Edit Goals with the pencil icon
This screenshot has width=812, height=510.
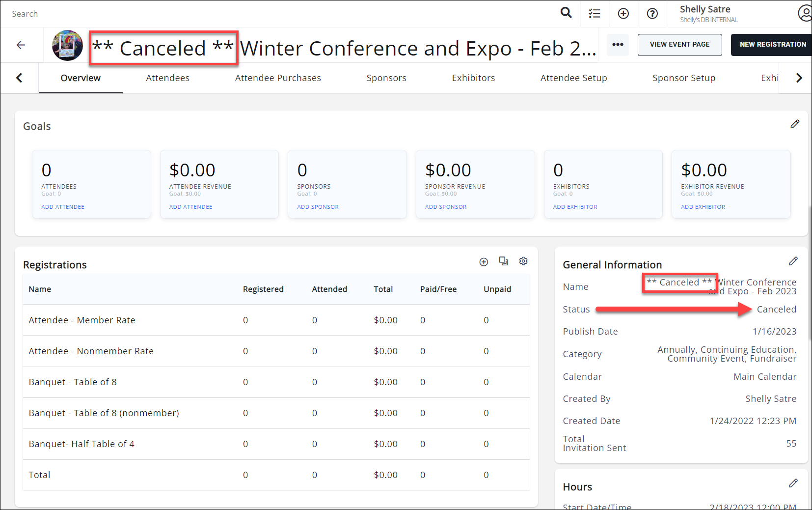794,124
